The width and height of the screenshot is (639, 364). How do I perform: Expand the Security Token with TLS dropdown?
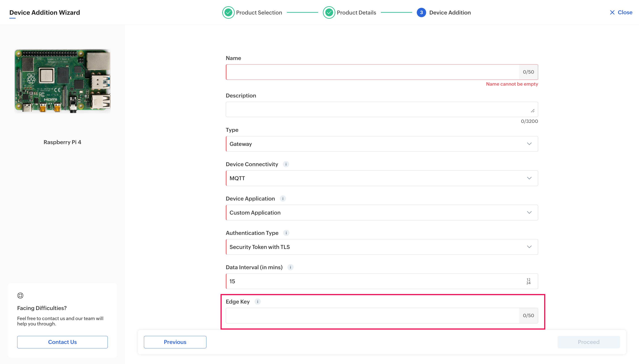tap(382, 247)
